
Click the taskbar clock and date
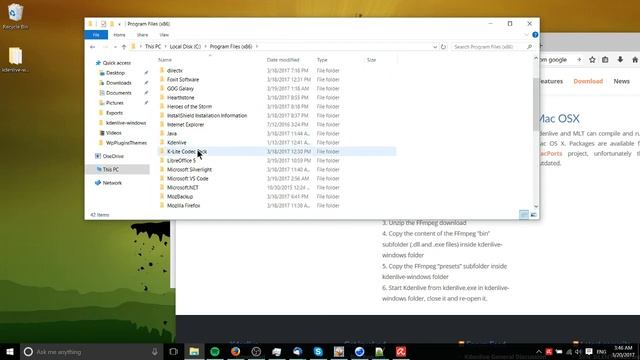point(623,351)
